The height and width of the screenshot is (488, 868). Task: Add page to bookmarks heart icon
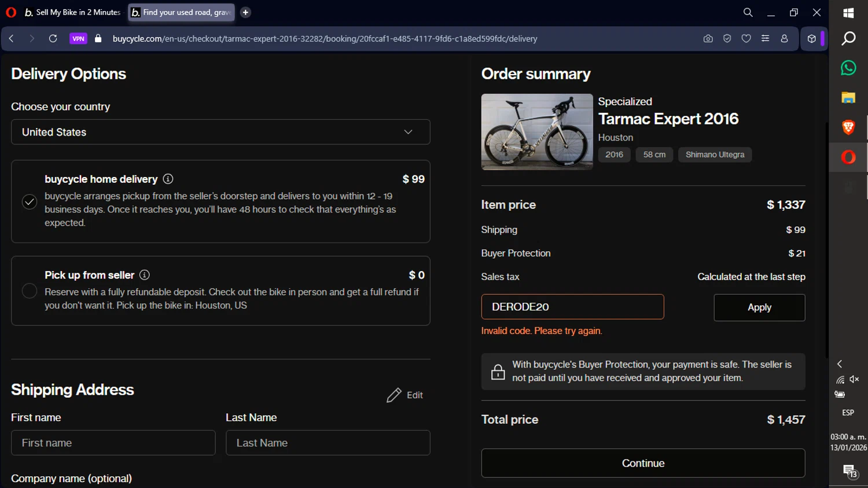point(746,39)
